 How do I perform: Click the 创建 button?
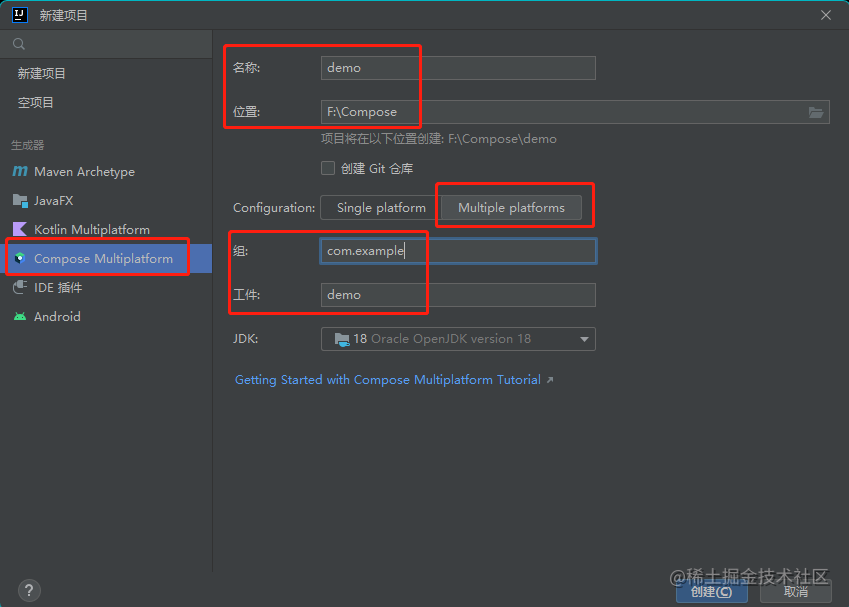point(710,591)
